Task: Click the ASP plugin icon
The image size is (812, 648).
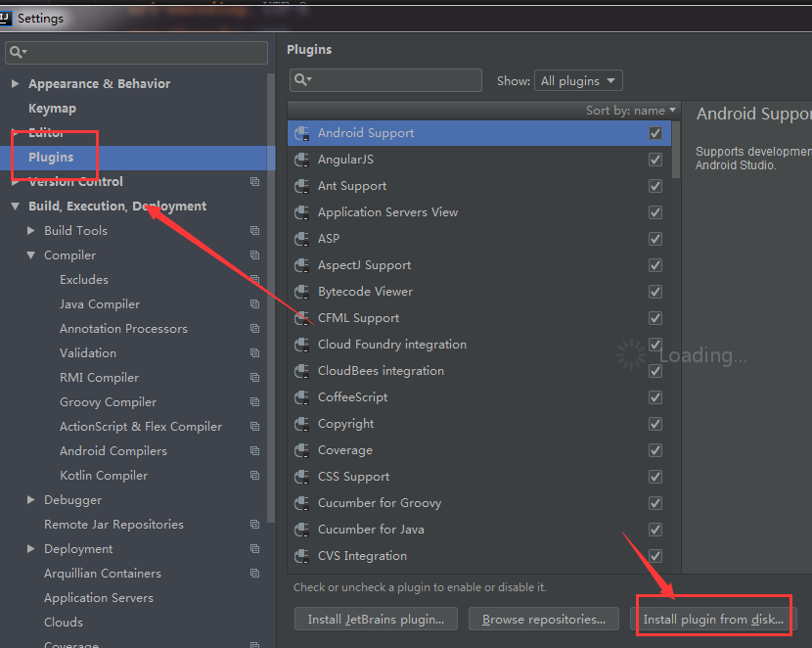Action: (302, 239)
